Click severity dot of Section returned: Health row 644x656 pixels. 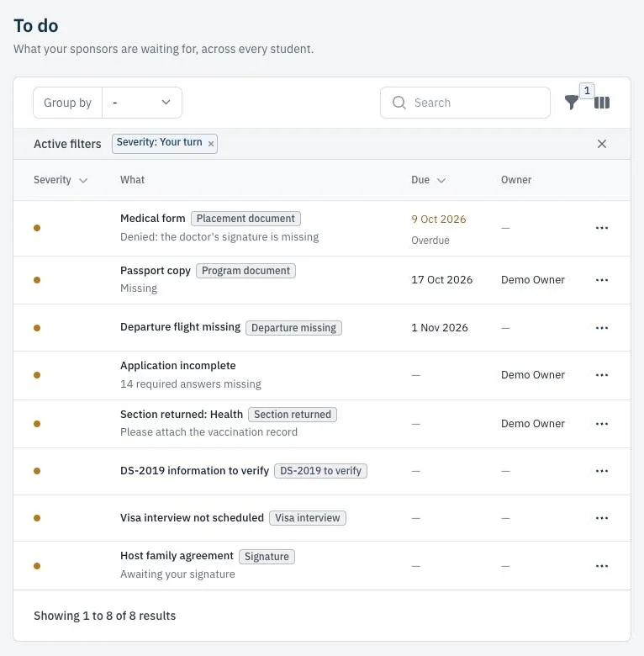pos(37,424)
